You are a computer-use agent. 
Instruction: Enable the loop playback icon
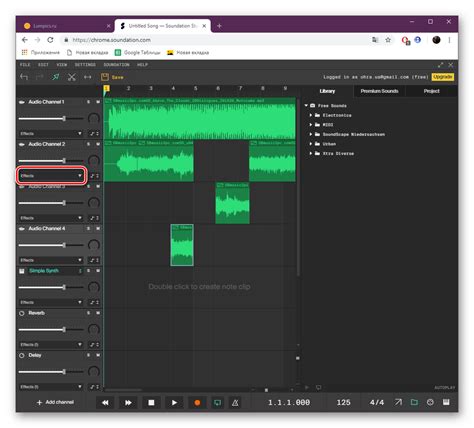click(x=217, y=403)
